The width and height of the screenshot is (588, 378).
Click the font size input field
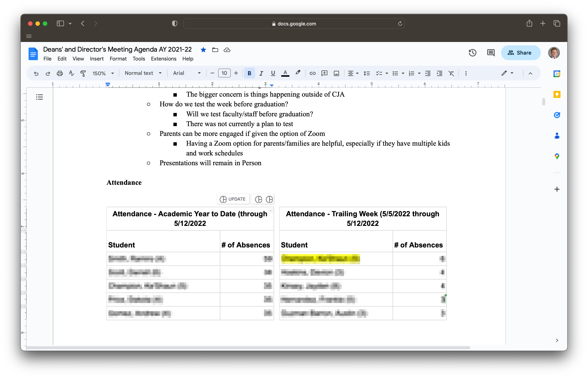point(224,73)
